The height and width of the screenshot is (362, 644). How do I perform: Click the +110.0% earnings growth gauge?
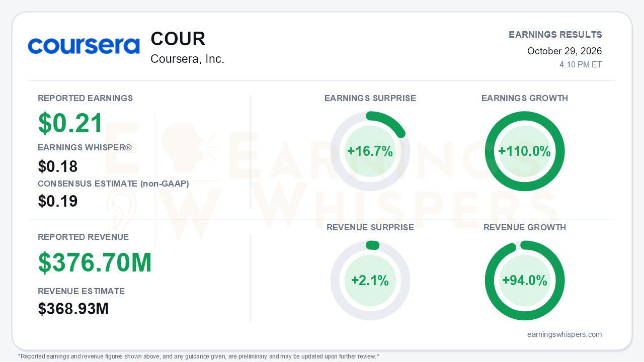pos(525,151)
